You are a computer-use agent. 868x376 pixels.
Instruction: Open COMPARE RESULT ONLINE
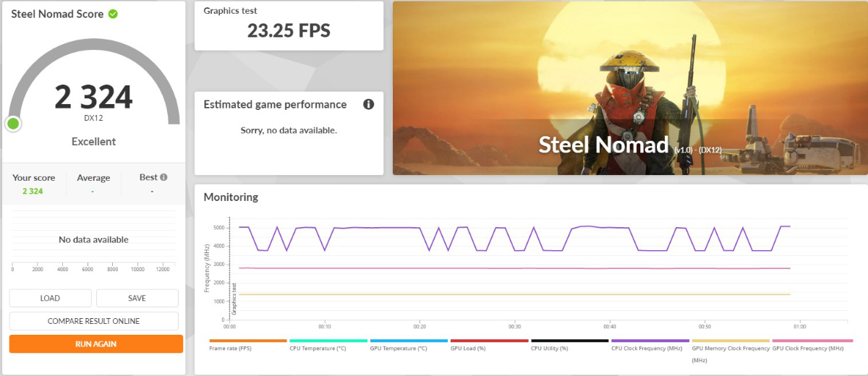[93, 321]
